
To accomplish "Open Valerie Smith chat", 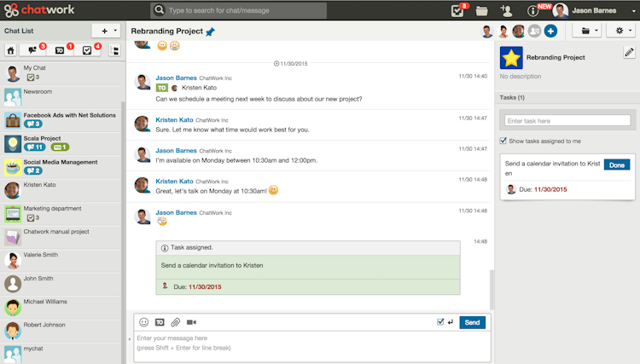I will tap(61, 260).
